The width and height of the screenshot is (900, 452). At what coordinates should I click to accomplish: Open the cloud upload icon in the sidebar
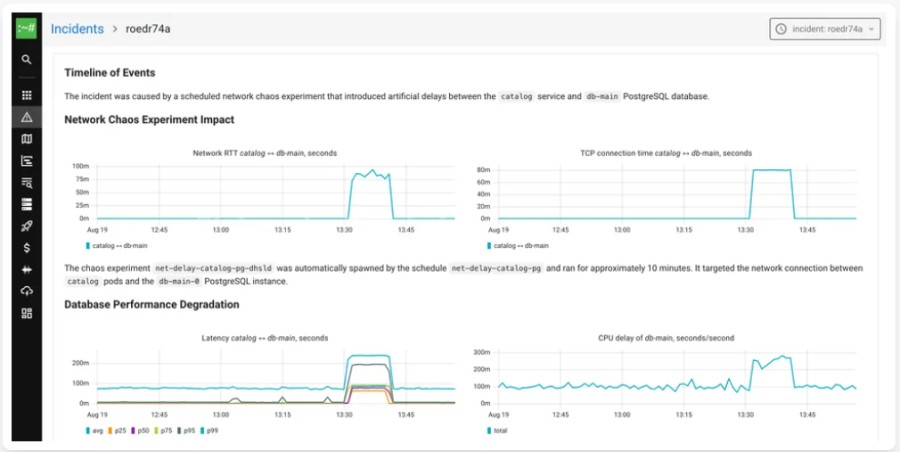[x=26, y=291]
